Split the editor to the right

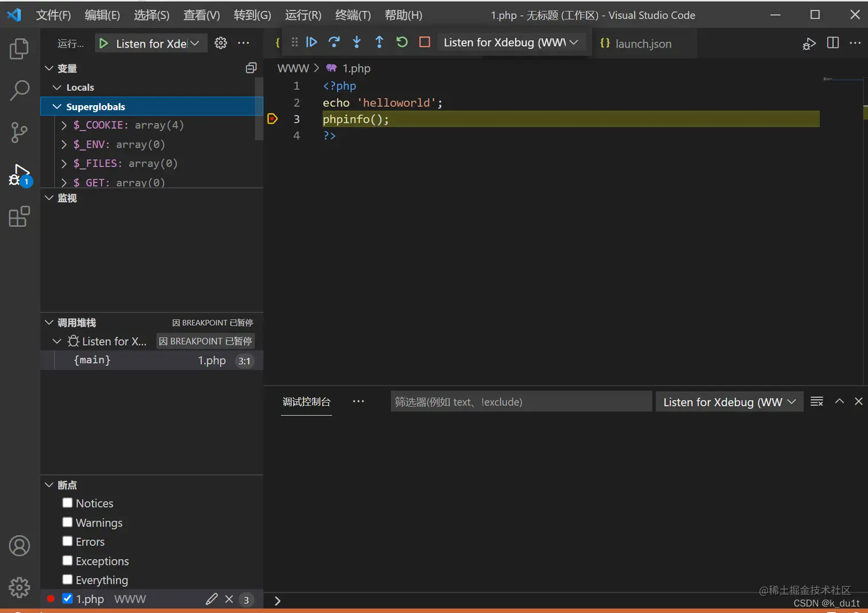832,43
